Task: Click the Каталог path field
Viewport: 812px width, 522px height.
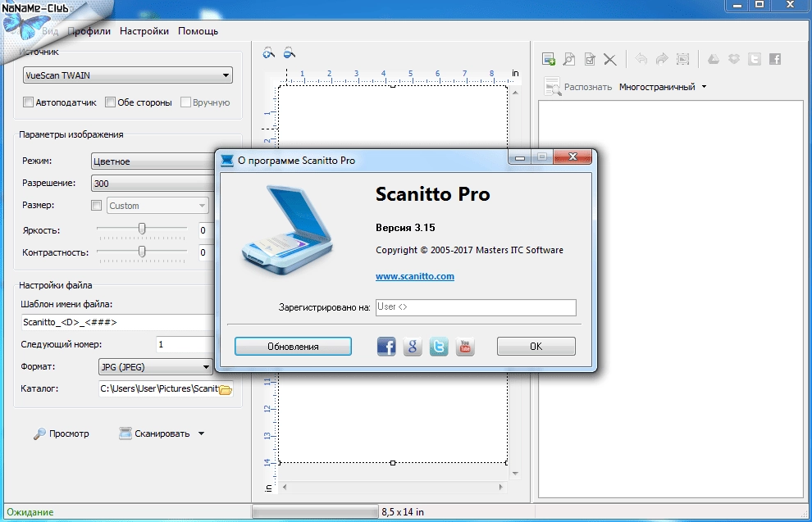Action: coord(159,388)
